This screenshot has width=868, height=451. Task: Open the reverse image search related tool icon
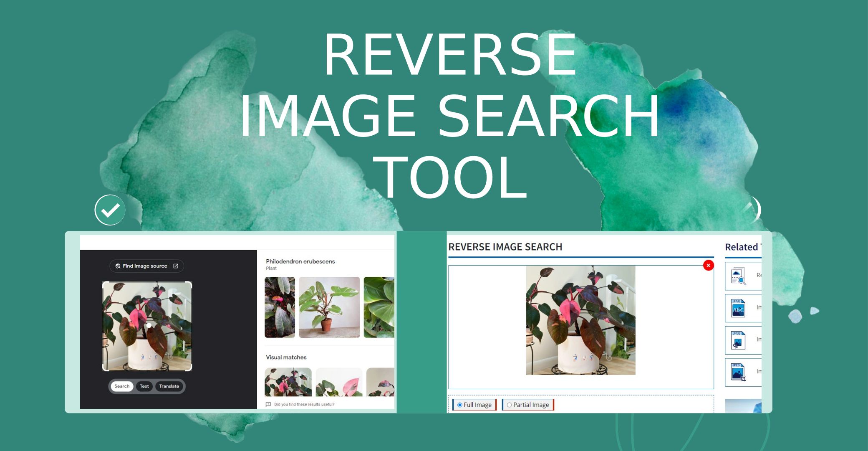point(738,276)
